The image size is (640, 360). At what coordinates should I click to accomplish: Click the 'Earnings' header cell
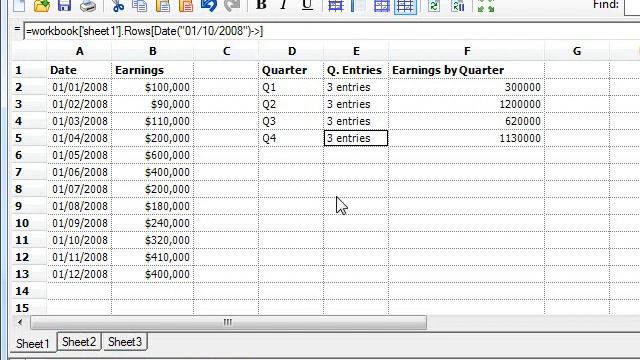[x=153, y=70]
